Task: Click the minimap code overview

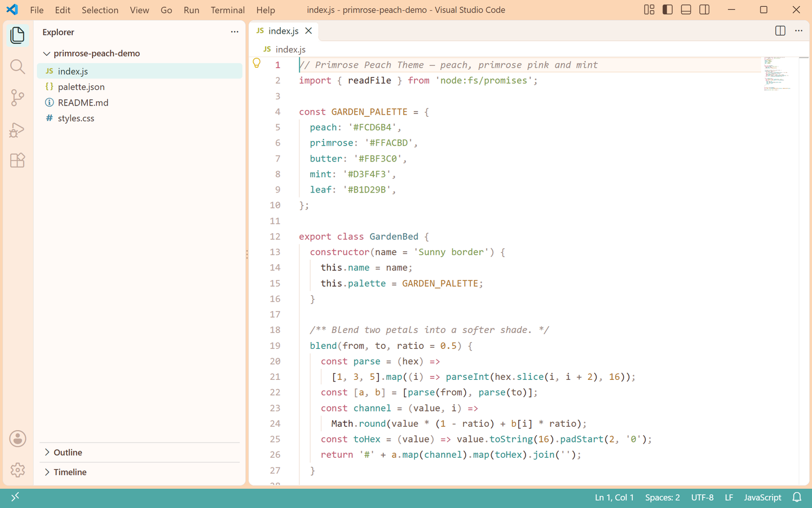Action: 780,73
